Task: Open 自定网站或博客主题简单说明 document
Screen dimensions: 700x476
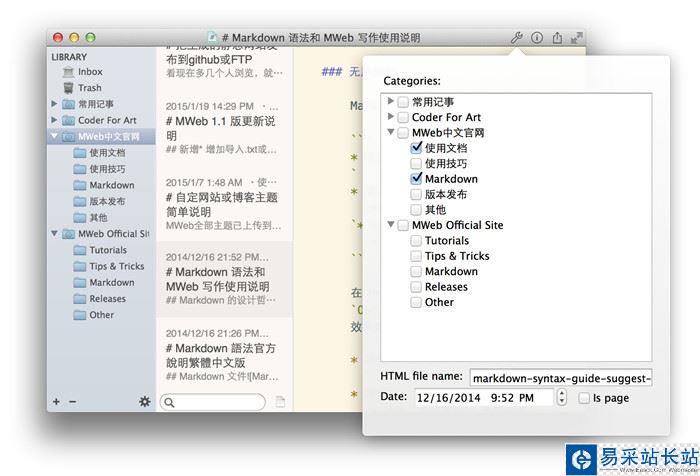Action: pyautogui.click(x=224, y=204)
